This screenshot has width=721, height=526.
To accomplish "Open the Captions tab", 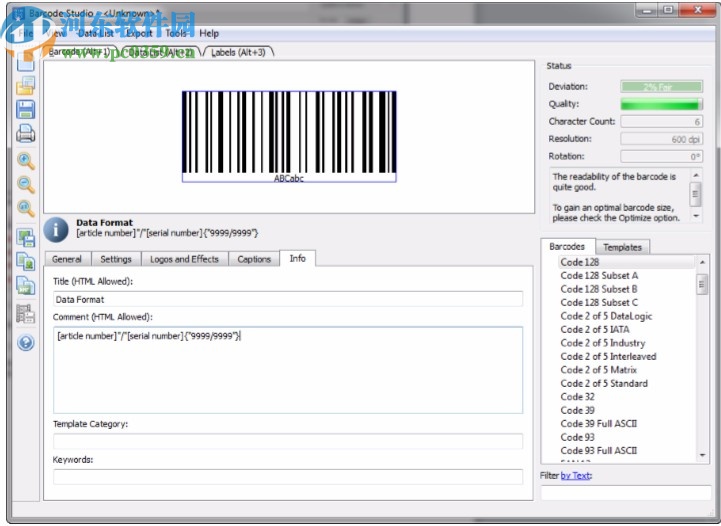I will [x=254, y=259].
